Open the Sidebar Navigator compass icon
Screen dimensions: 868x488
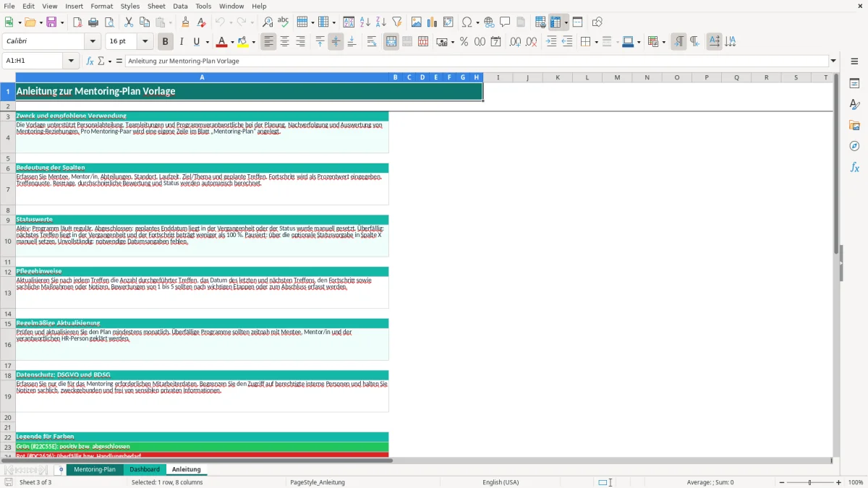click(x=854, y=146)
